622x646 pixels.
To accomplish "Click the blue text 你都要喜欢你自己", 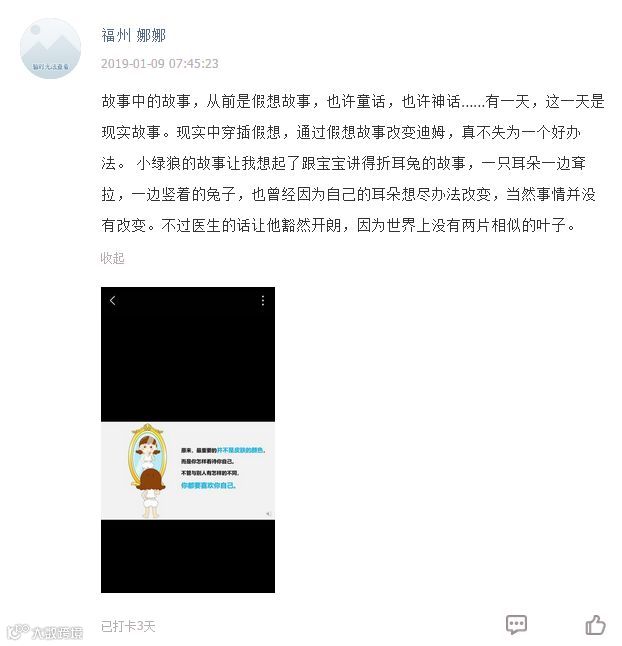I will 208,485.
